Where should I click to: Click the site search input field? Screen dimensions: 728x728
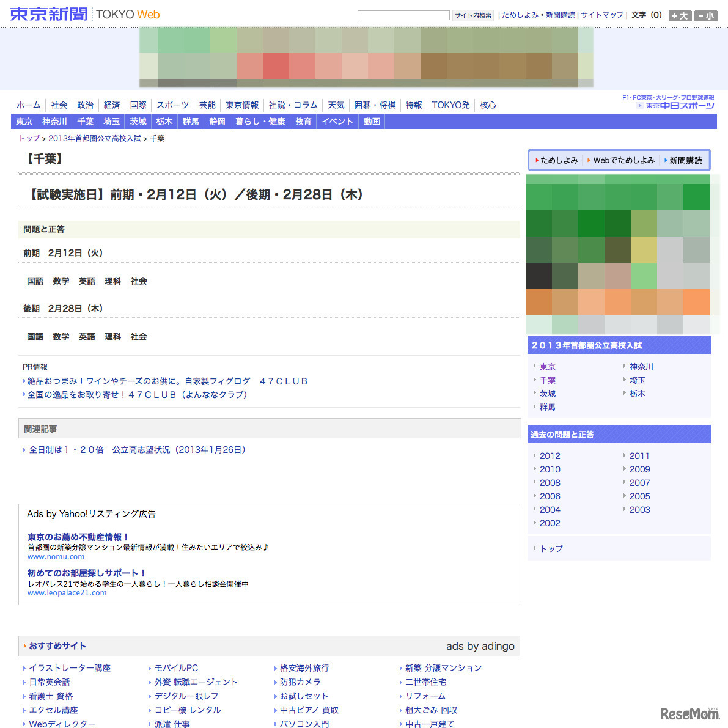(x=403, y=15)
